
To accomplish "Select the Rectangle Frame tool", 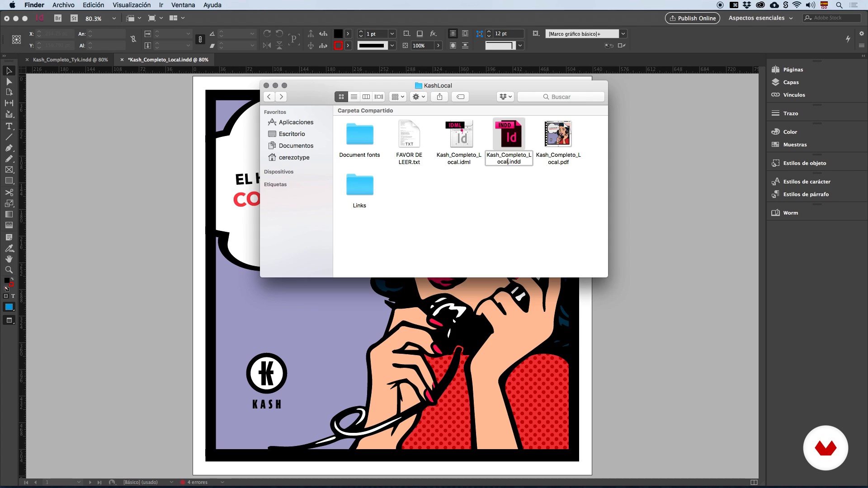I will pos(9,169).
